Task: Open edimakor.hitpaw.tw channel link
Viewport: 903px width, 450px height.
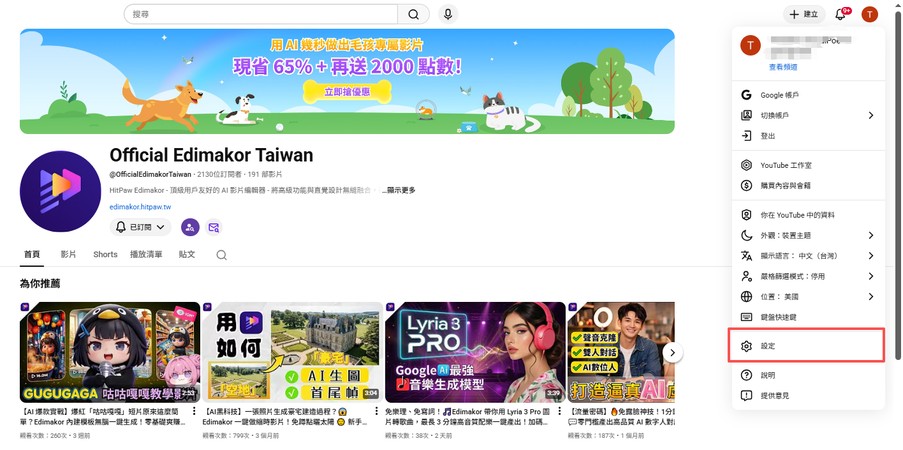Action: click(x=140, y=207)
